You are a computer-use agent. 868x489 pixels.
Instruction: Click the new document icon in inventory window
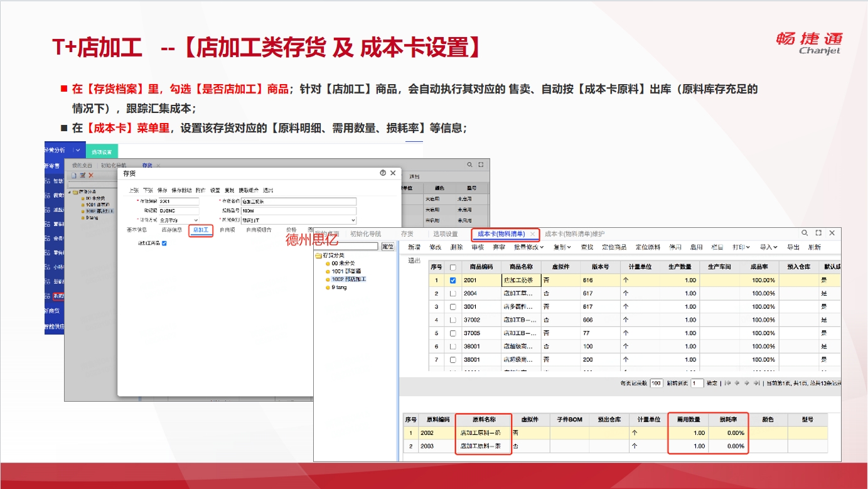pos(73,175)
